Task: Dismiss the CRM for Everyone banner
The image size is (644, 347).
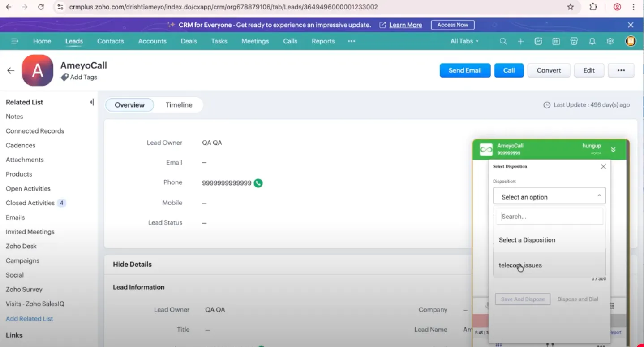Action: point(631,25)
